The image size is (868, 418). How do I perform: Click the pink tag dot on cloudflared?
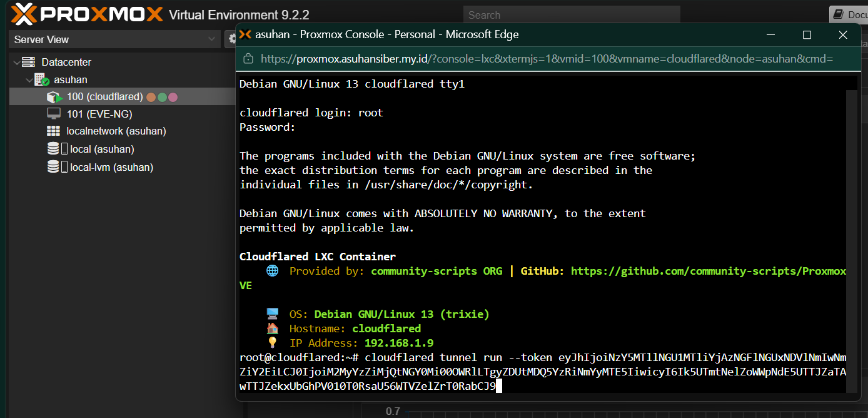click(x=173, y=97)
